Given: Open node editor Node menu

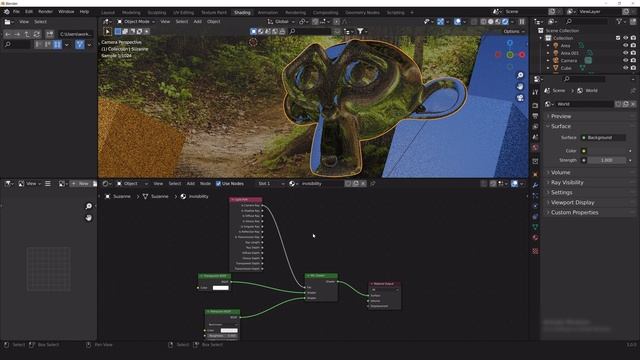Looking at the screenshot, I should pyautogui.click(x=205, y=184).
